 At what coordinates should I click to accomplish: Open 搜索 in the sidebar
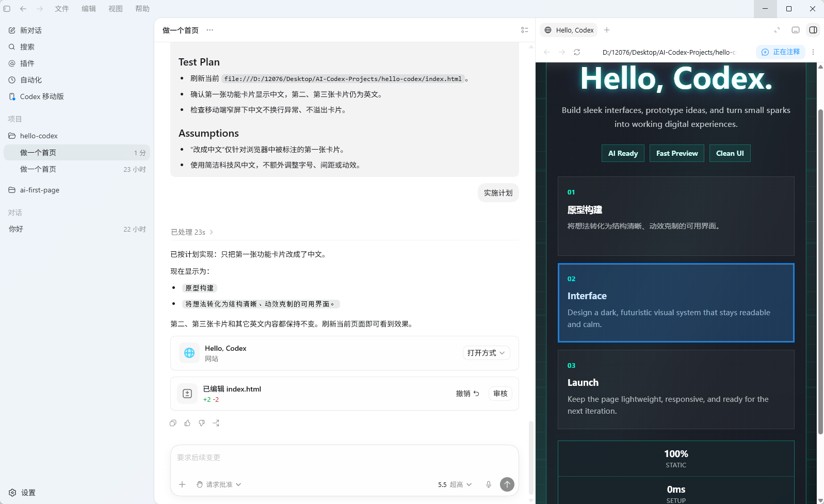76,47
